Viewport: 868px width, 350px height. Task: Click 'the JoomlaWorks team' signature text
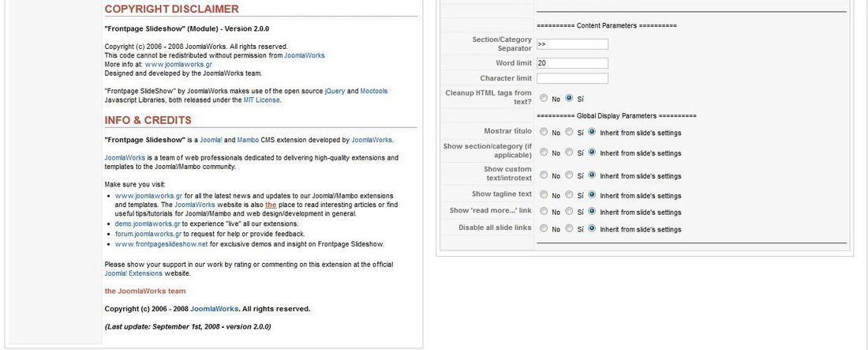145,292
